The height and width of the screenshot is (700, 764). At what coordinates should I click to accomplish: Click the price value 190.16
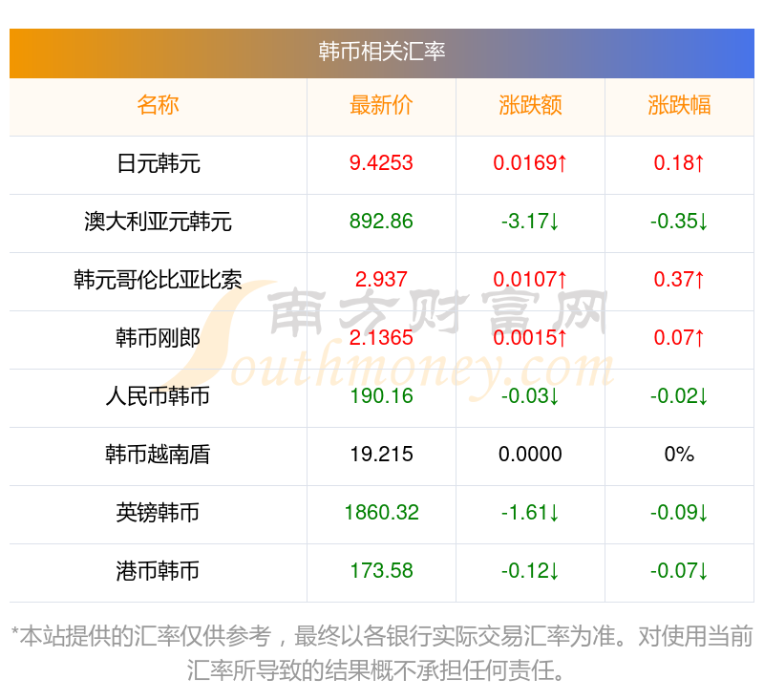(381, 396)
